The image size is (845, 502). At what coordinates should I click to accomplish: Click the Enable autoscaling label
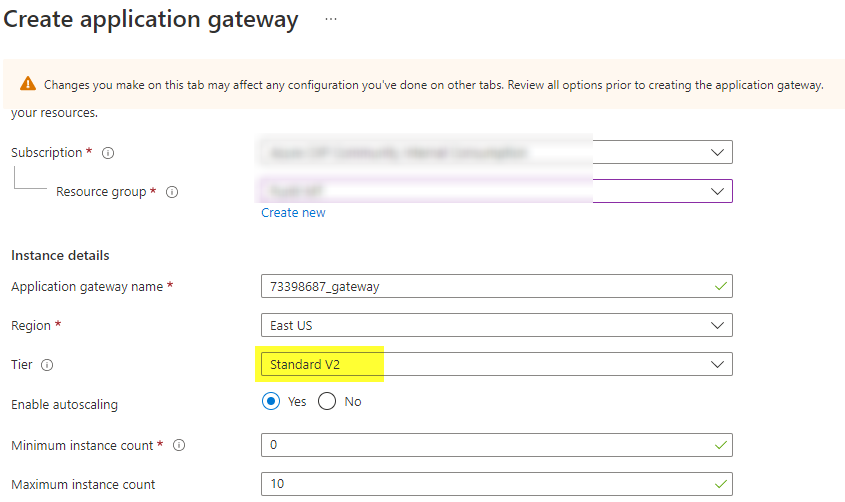coord(64,405)
